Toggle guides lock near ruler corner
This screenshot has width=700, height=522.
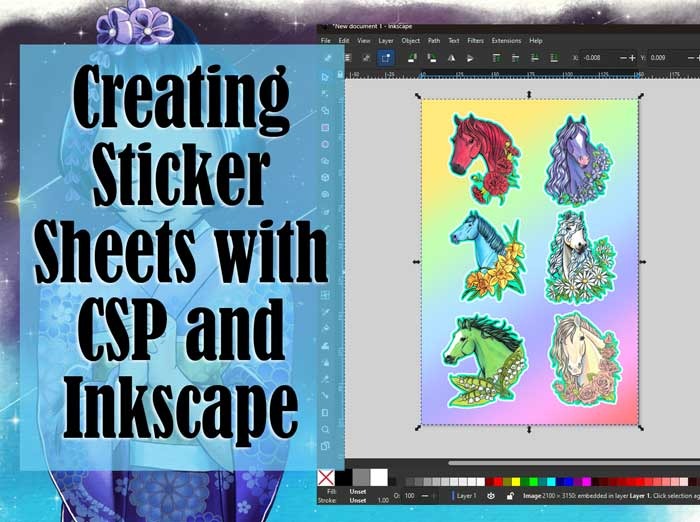click(340, 74)
